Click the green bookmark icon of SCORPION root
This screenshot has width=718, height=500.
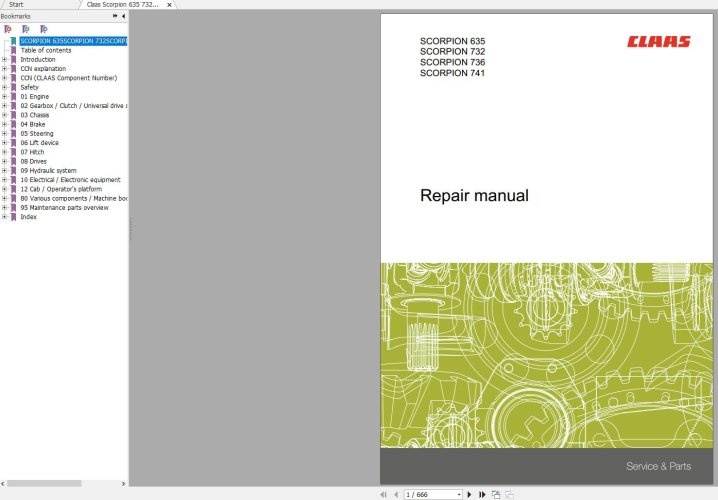coord(14,41)
